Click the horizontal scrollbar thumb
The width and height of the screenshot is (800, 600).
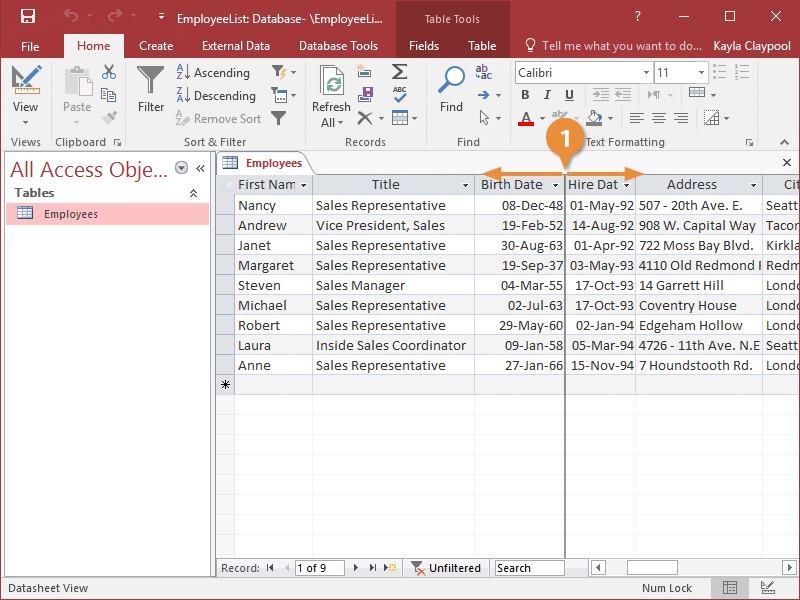click(652, 568)
